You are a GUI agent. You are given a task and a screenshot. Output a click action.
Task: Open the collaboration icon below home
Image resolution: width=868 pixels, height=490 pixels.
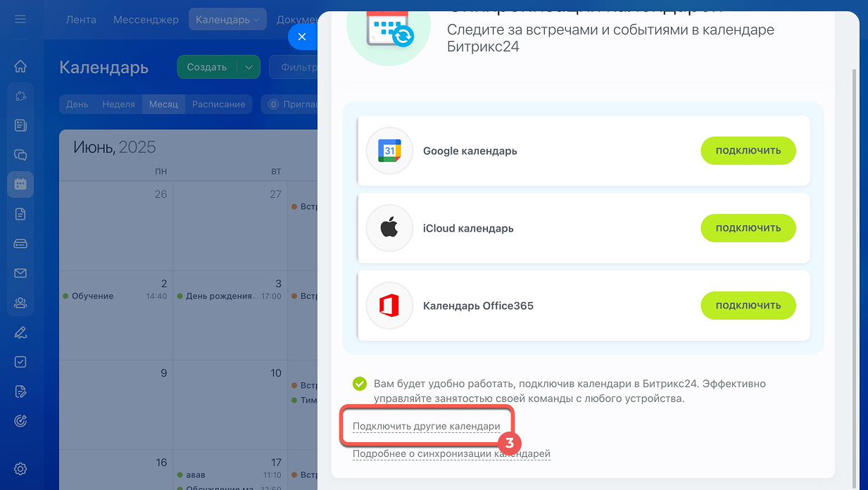point(20,96)
